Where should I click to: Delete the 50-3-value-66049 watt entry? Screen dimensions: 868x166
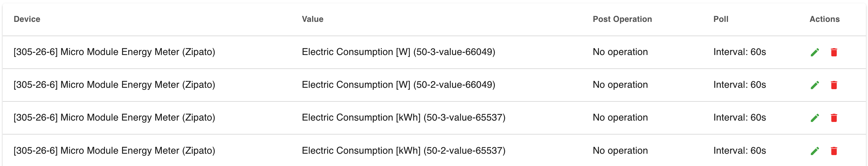point(834,52)
